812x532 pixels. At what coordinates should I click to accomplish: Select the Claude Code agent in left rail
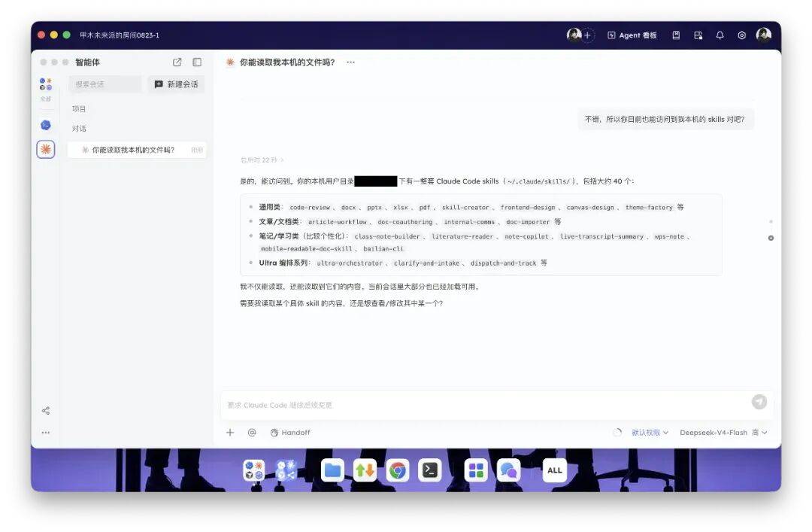46,149
